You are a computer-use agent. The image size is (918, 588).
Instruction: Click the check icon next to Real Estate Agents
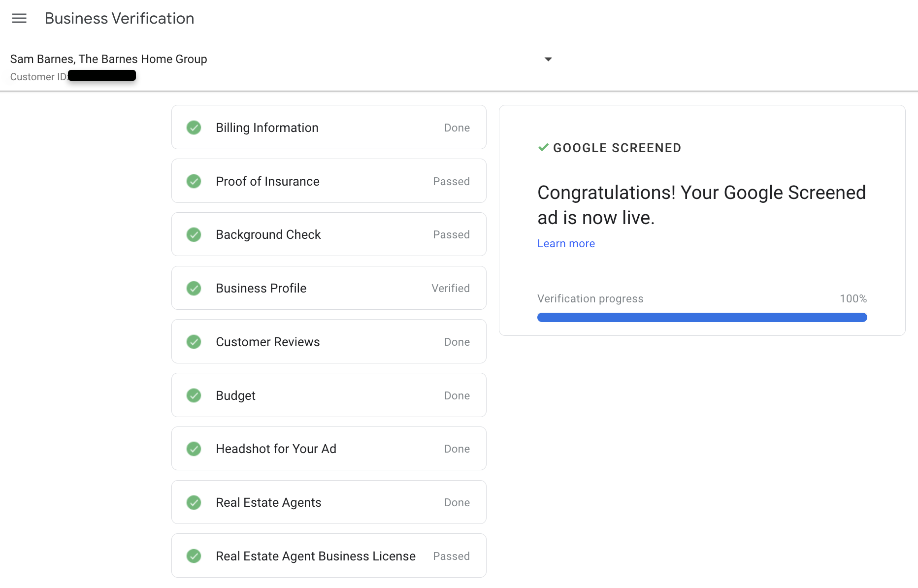194,502
